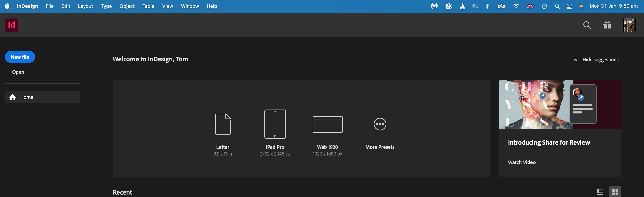Select the Letter document preset icon
Viewport: 644px width, 197px height.
pyautogui.click(x=223, y=124)
